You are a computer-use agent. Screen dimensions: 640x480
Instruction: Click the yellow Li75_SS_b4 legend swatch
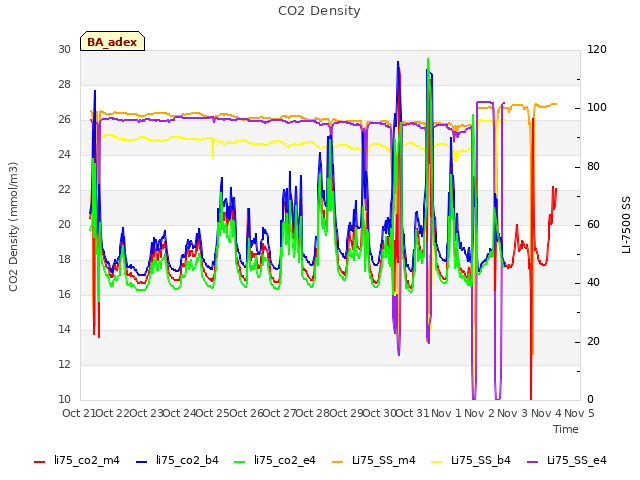436,462
